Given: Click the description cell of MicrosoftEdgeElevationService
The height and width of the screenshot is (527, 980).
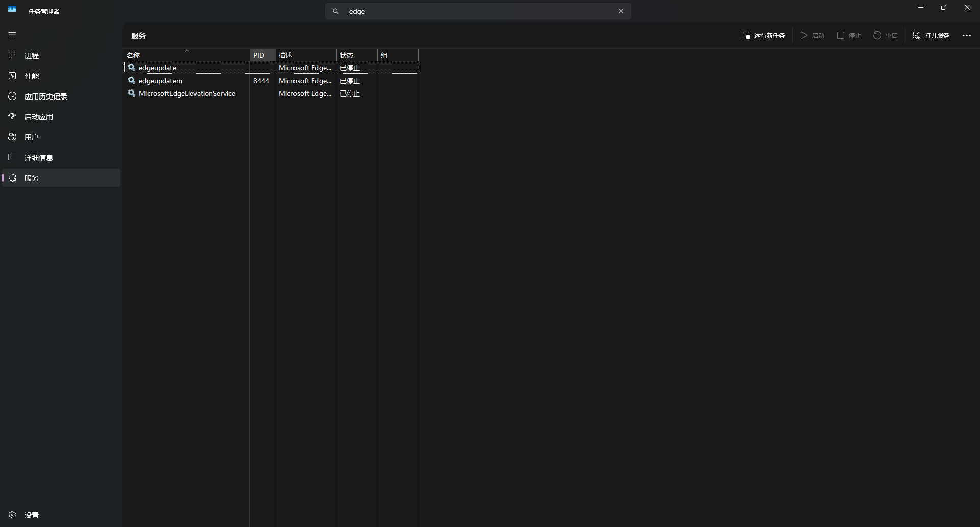Looking at the screenshot, I should [305, 93].
